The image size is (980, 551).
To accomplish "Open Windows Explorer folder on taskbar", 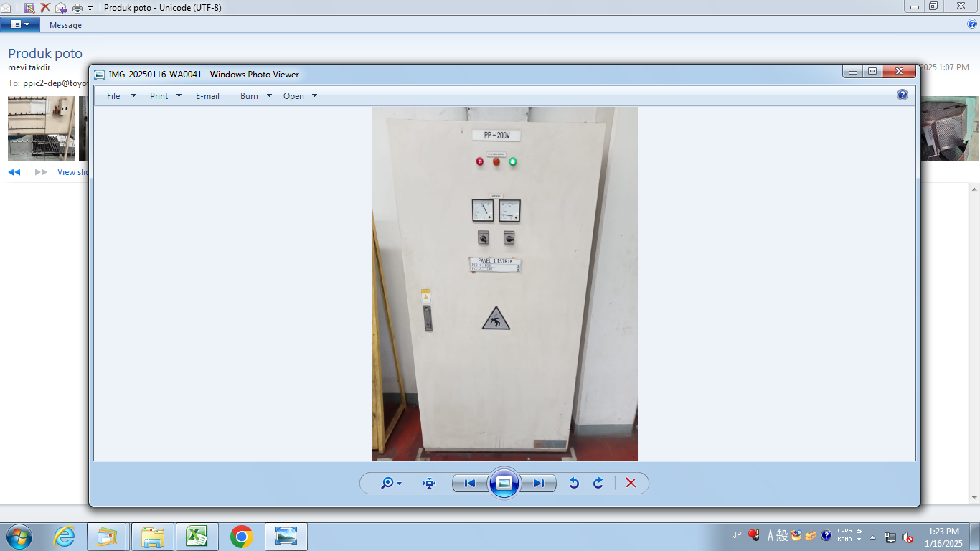I will (152, 537).
